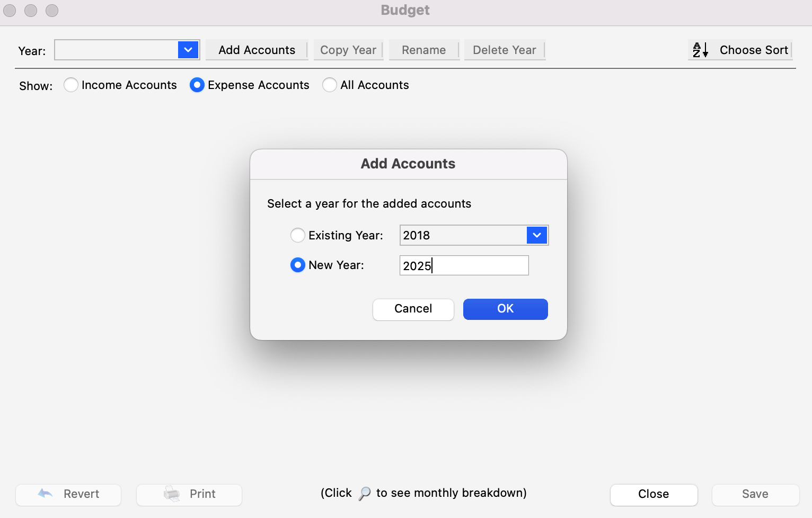Expand the Existing Year 2018 dropdown
Viewport: 812px width, 518px height.
[x=537, y=235]
